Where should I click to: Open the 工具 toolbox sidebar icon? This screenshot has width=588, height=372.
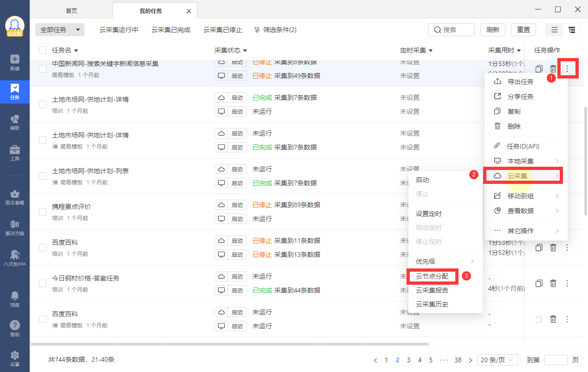click(x=15, y=153)
